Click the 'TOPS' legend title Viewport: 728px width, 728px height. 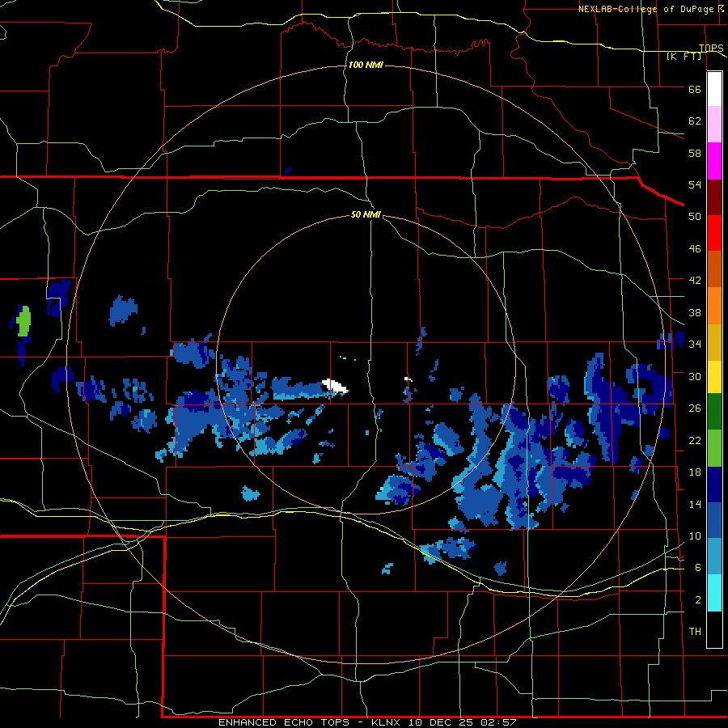point(711,48)
